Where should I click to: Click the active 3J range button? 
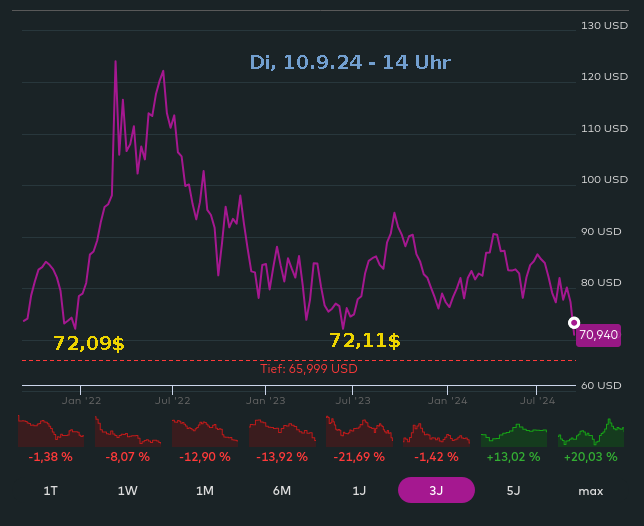(436, 490)
